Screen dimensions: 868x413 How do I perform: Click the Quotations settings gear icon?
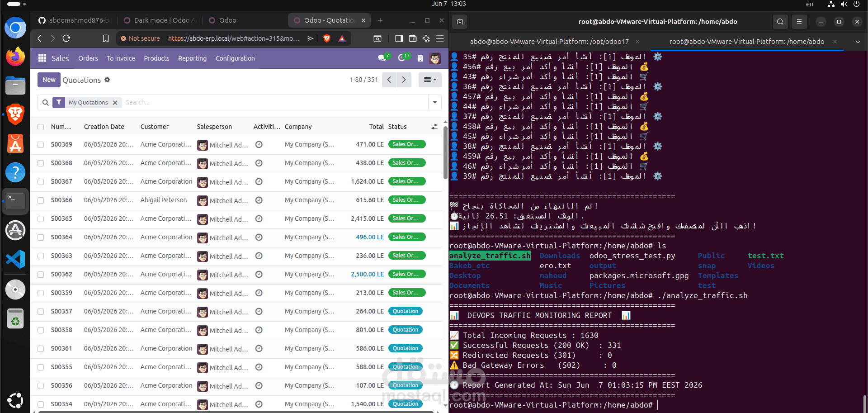point(107,80)
